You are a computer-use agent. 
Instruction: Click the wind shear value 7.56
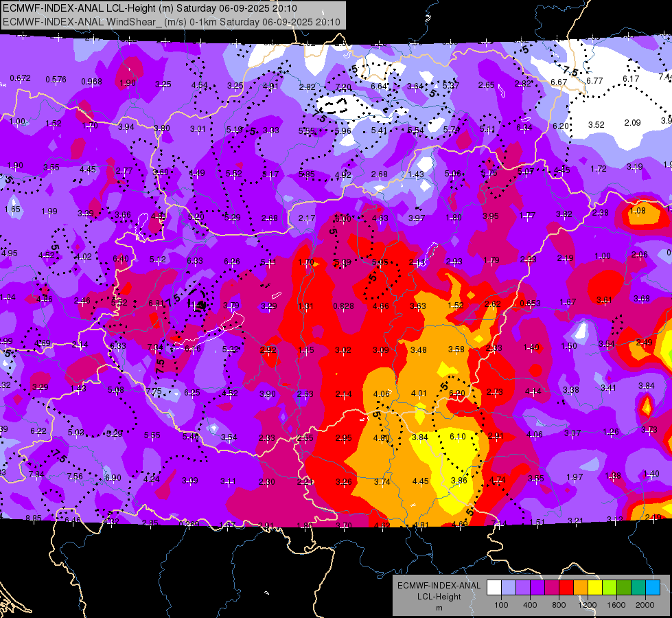tap(75, 476)
